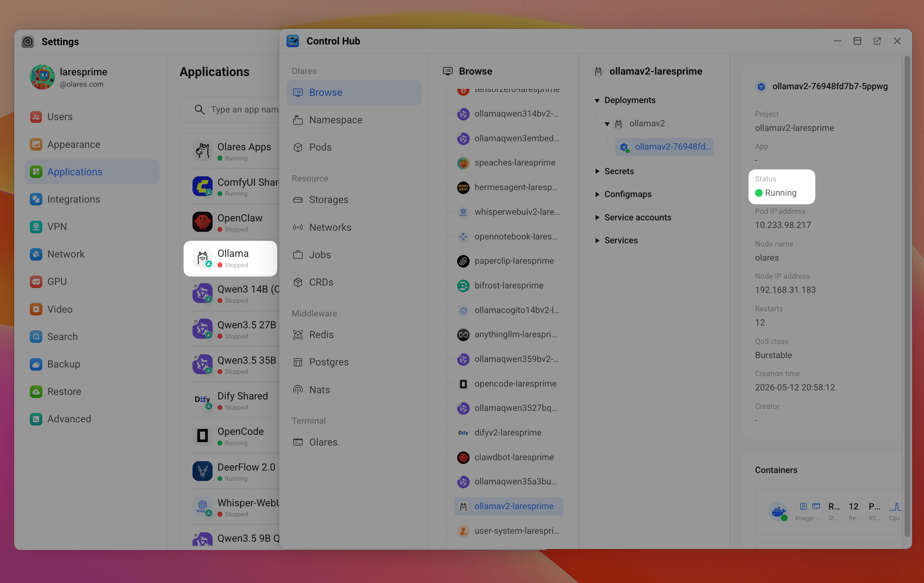This screenshot has height=583, width=924.
Task: Select ollamaqwen314bv2 project in Browse list
Action: click(508, 114)
